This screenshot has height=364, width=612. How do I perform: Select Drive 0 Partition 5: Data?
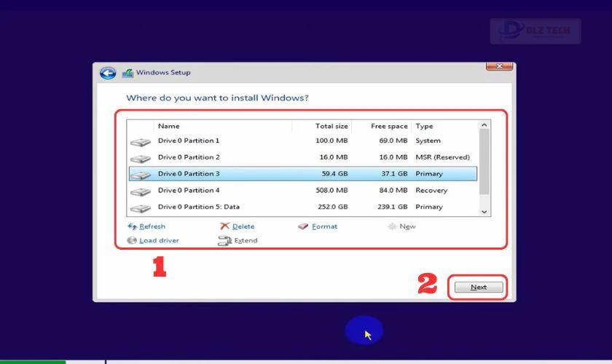(x=303, y=207)
